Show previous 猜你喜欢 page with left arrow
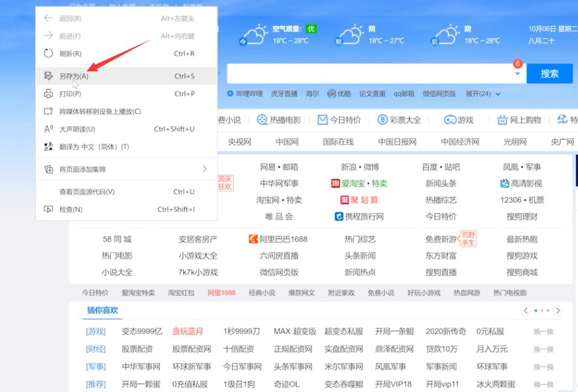This screenshot has width=578, height=392. (x=526, y=310)
